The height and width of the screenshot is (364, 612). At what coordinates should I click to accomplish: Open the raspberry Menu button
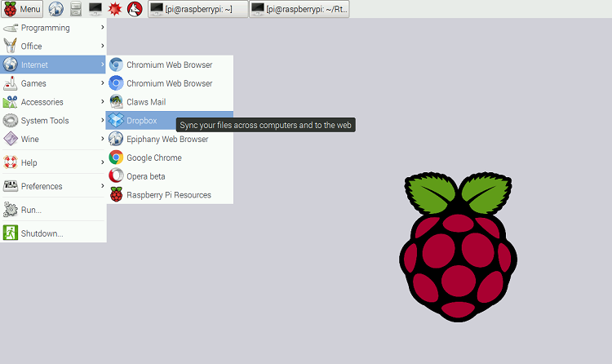click(22, 9)
